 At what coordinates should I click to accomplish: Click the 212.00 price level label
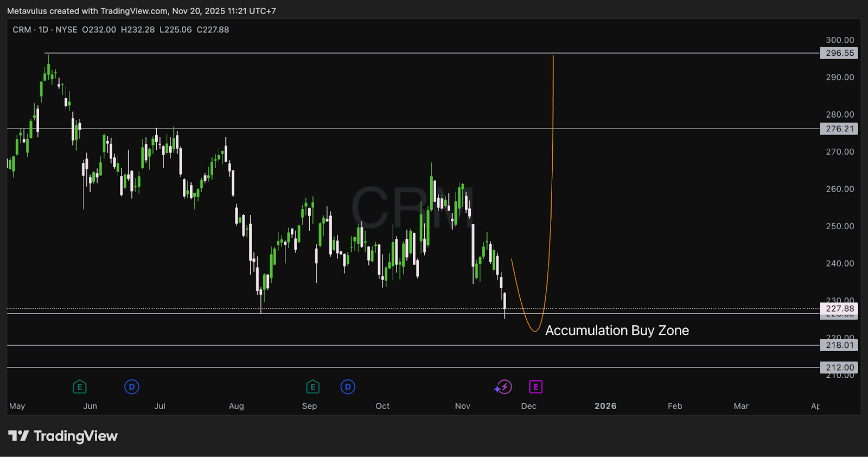pyautogui.click(x=839, y=367)
